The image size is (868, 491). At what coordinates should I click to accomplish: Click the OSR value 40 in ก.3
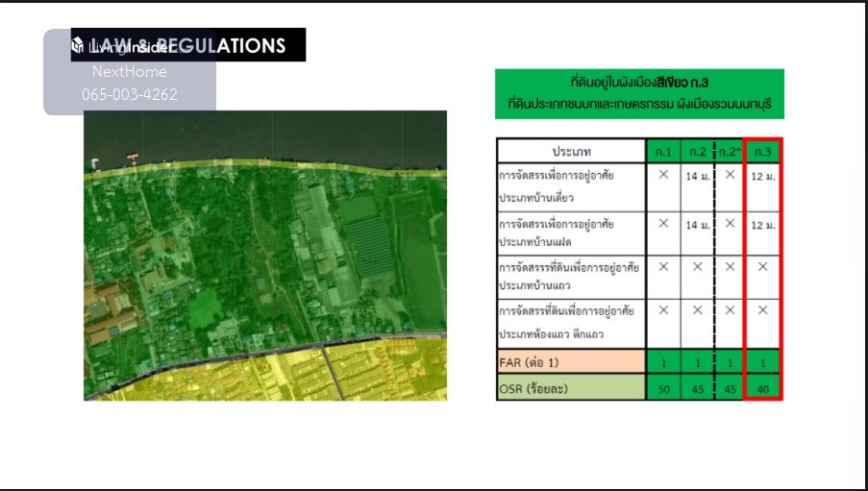pos(763,389)
